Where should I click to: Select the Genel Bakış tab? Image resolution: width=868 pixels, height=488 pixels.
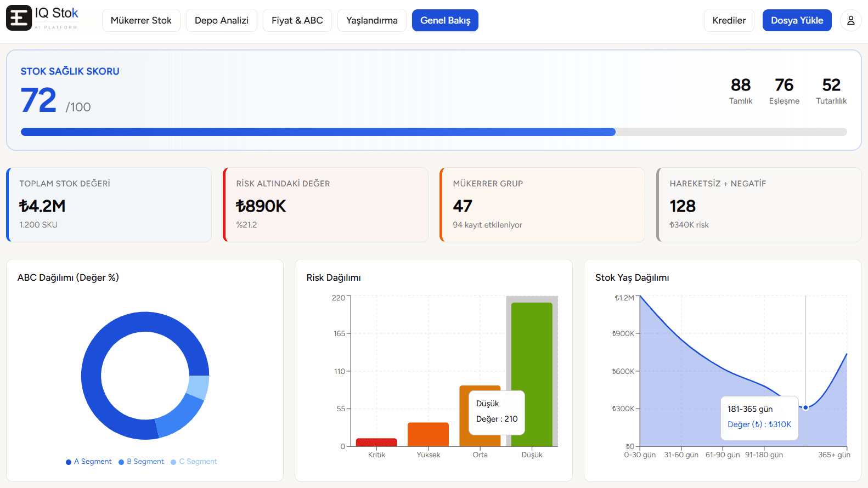pyautogui.click(x=445, y=20)
